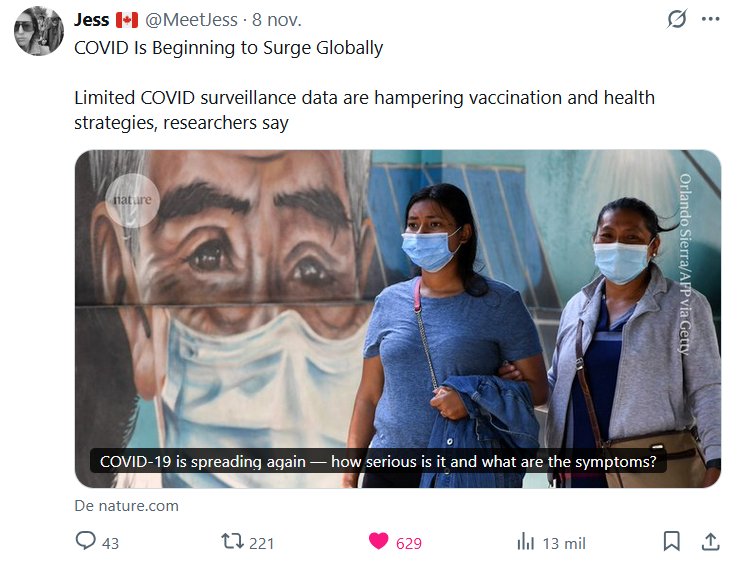
Task: Click the "COVID Is Beginning to Surge" text
Action: coord(229,48)
